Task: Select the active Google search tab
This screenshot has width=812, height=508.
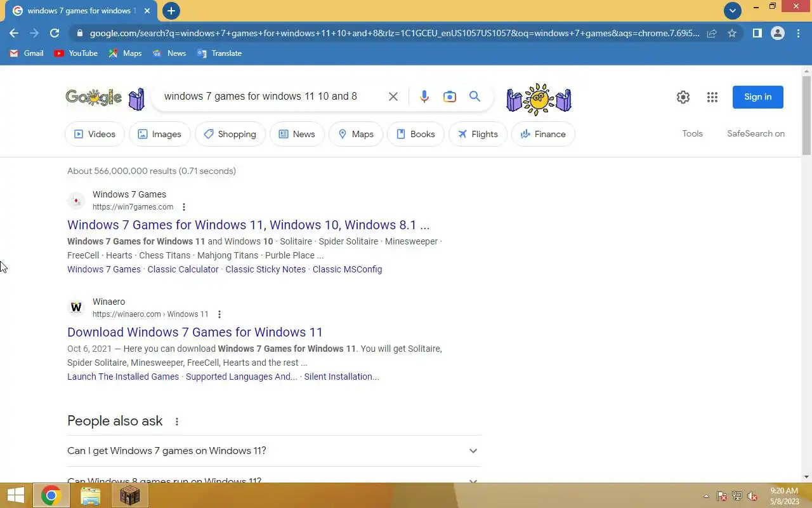Action: coord(81,11)
